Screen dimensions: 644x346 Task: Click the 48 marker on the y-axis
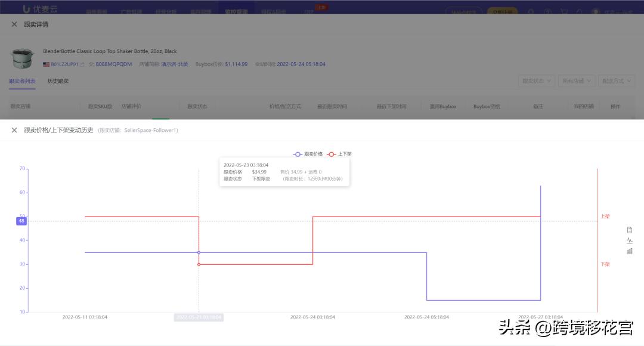tap(21, 221)
